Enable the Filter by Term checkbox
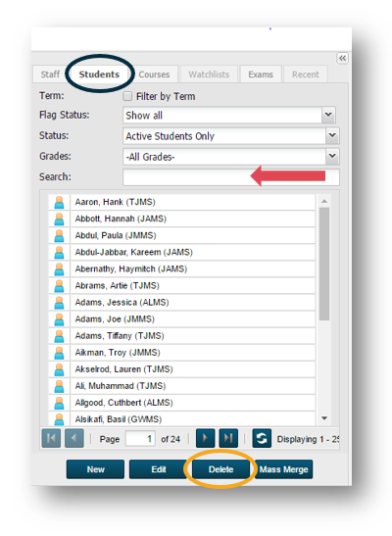The height and width of the screenshot is (536, 392). 127,96
